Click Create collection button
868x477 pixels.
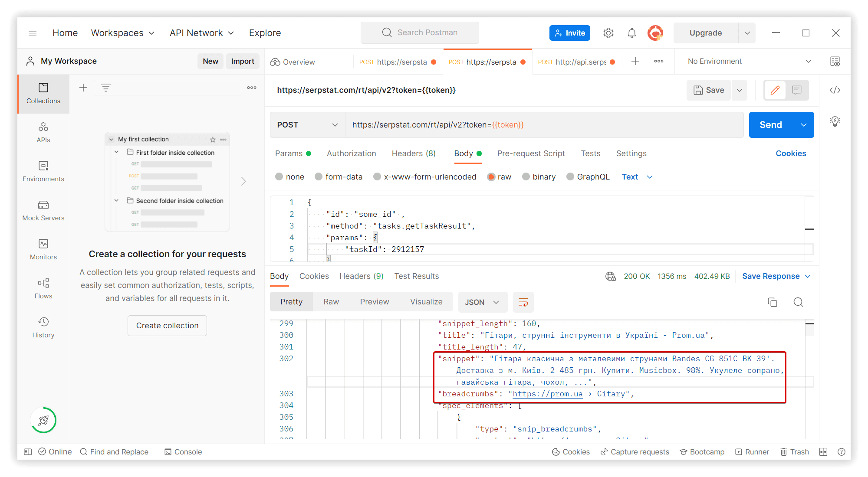pyautogui.click(x=168, y=326)
